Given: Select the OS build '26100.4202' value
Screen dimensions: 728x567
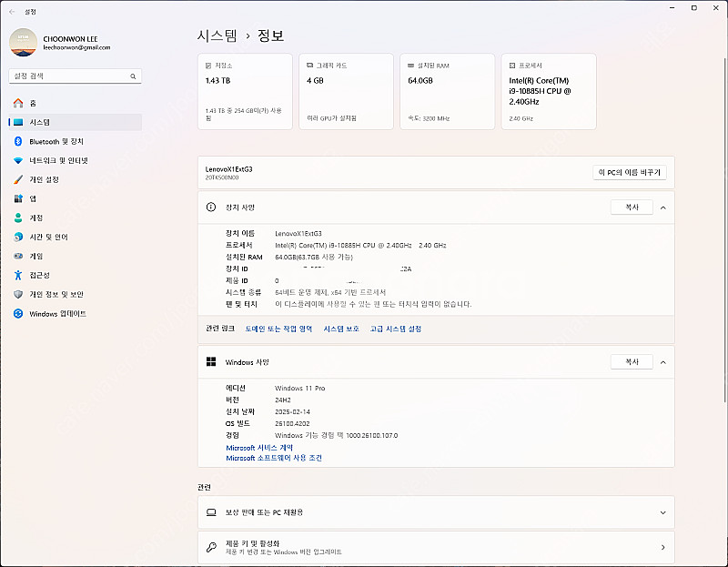Looking at the screenshot, I should pos(292,423).
